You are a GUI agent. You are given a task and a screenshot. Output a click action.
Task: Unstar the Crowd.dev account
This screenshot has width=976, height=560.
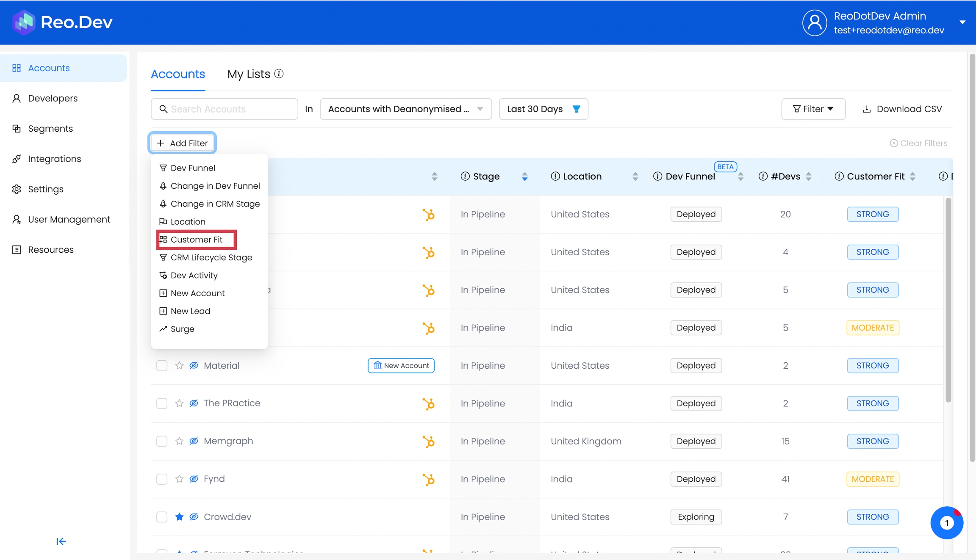tap(179, 517)
